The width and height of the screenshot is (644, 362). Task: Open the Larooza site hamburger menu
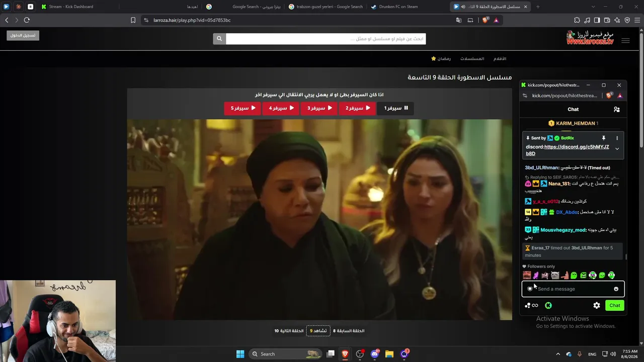click(625, 41)
